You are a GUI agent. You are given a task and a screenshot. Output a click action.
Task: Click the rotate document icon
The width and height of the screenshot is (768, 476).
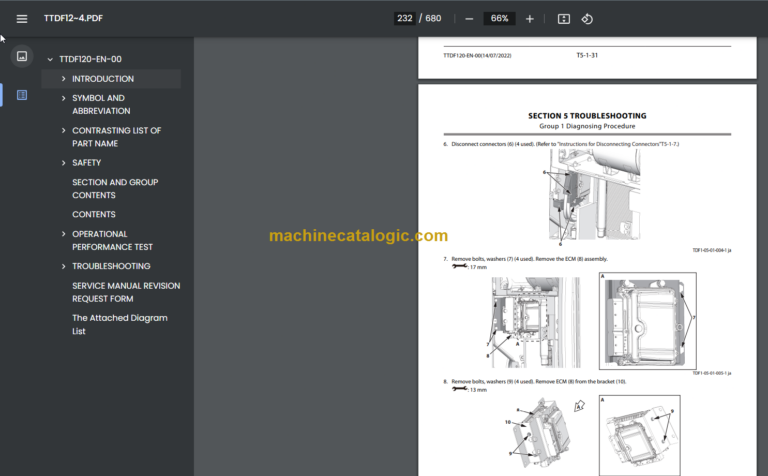587,19
